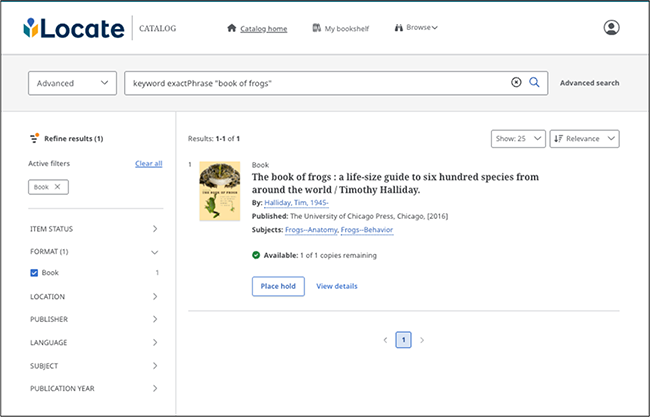Click the 1 of 1 copies remaining text
Screen dimensions: 650x417
338,255
